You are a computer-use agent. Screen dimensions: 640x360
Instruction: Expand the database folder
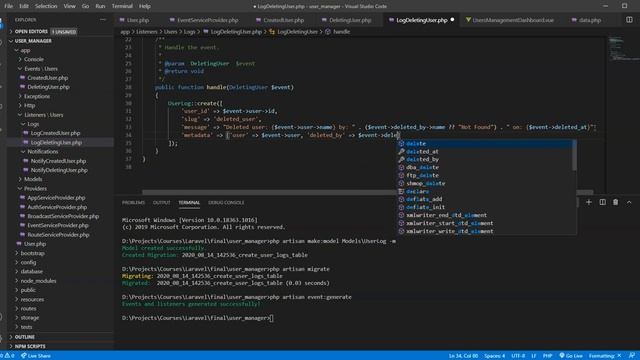click(x=31, y=271)
